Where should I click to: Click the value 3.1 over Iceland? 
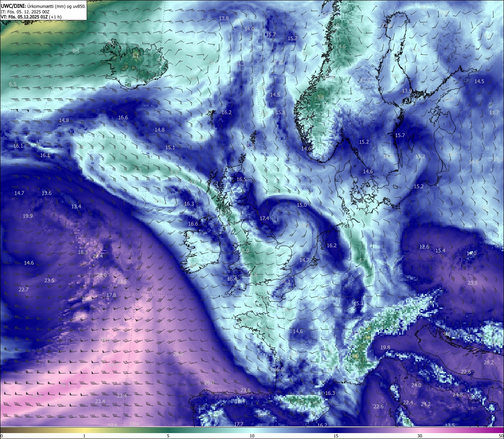click(135, 56)
